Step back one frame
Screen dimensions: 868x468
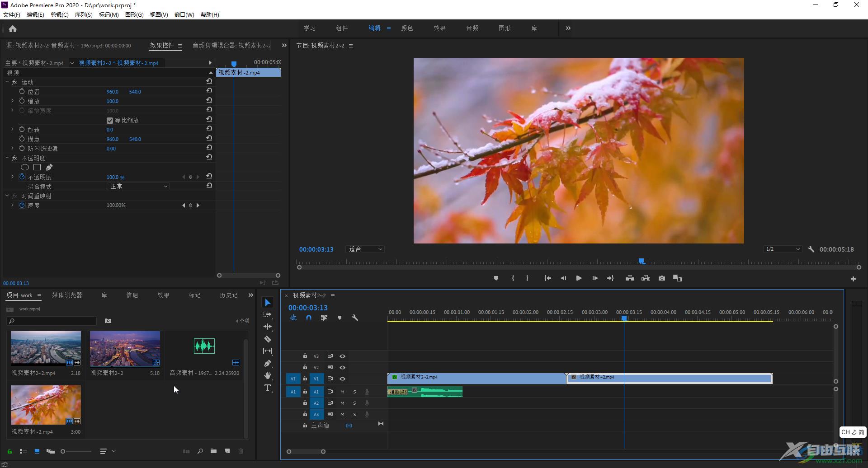[x=563, y=278]
